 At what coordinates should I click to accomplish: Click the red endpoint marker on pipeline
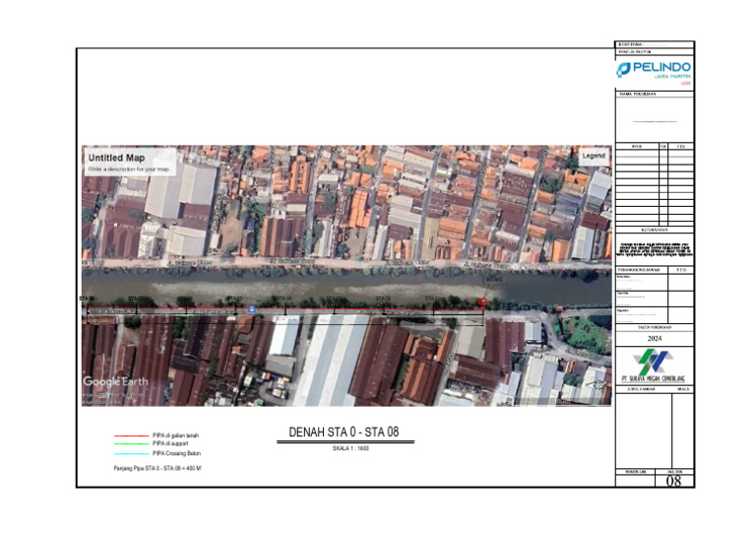coord(482,302)
